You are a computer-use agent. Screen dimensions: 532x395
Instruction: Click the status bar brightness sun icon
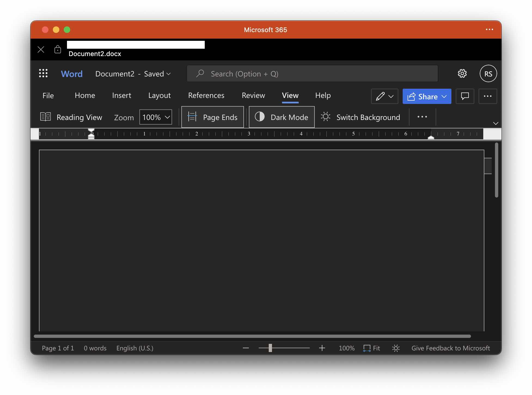click(396, 348)
